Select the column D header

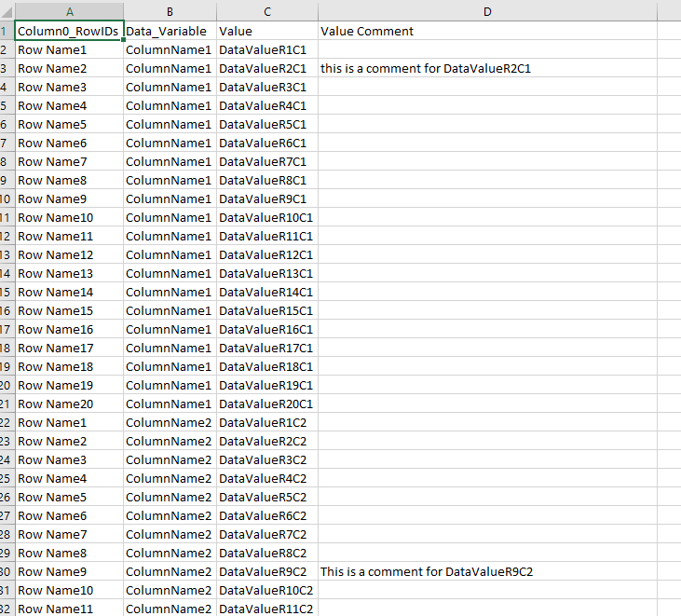point(486,11)
